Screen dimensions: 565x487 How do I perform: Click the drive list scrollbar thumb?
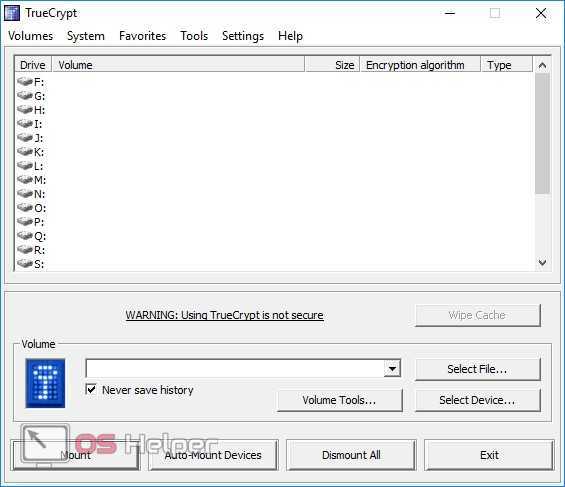pos(542,134)
